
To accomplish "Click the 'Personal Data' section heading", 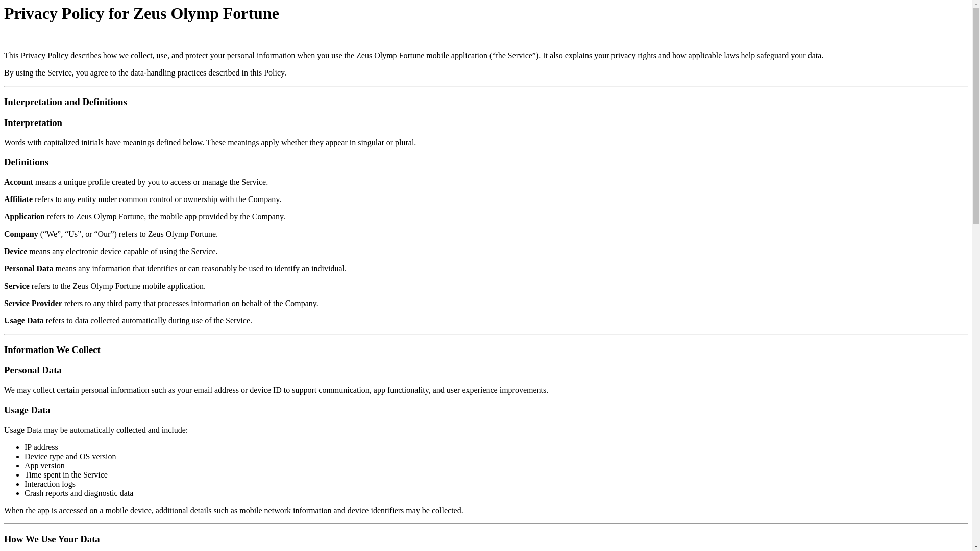I will pyautogui.click(x=33, y=370).
